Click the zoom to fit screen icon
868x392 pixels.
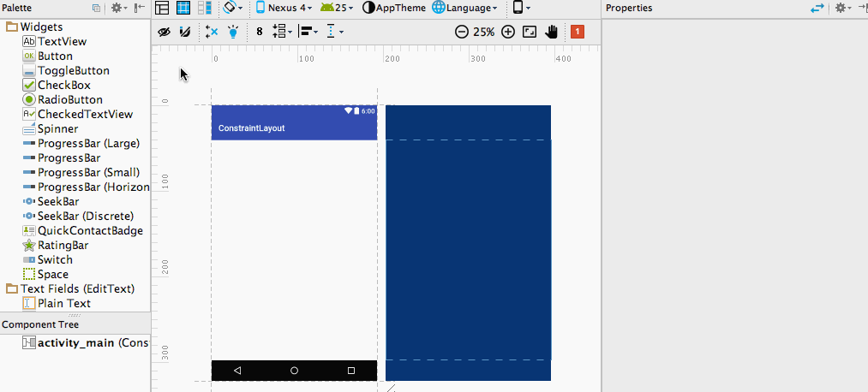(x=530, y=32)
